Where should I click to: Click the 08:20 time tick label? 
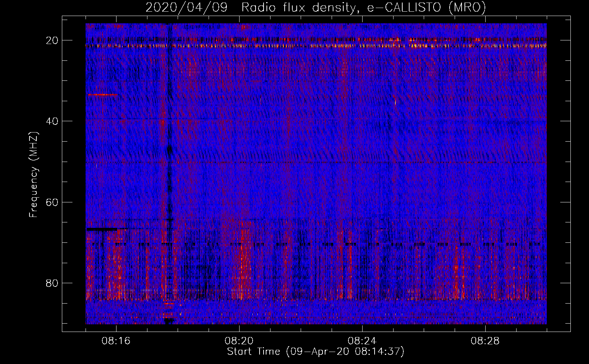[x=239, y=341]
